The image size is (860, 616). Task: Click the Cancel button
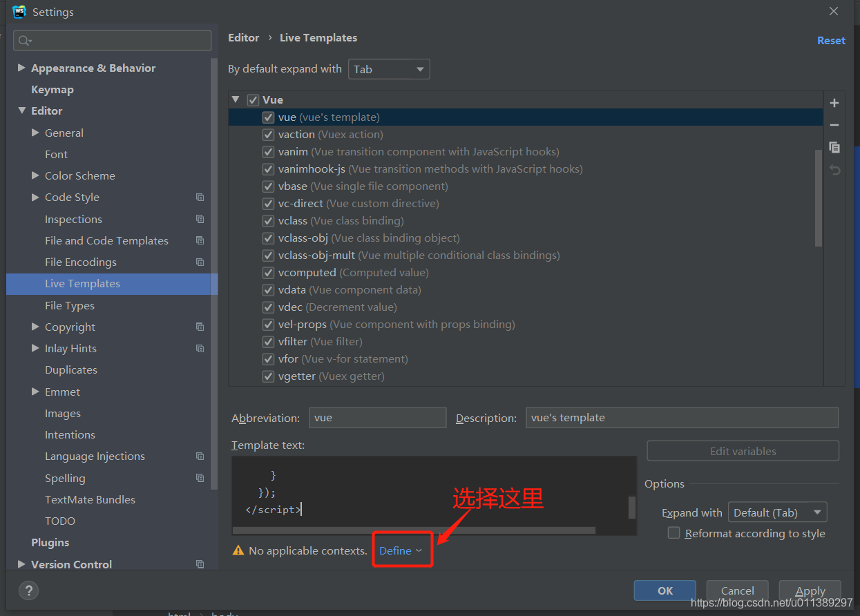(x=738, y=590)
